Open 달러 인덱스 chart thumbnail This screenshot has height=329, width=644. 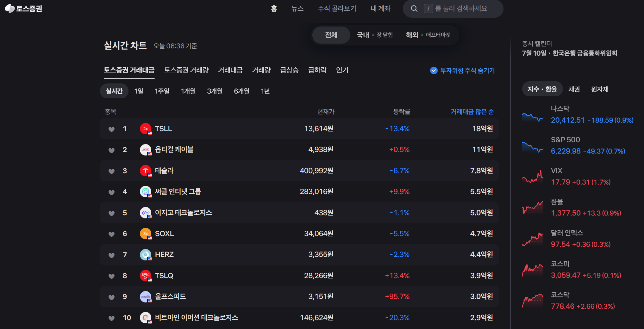tap(533, 239)
